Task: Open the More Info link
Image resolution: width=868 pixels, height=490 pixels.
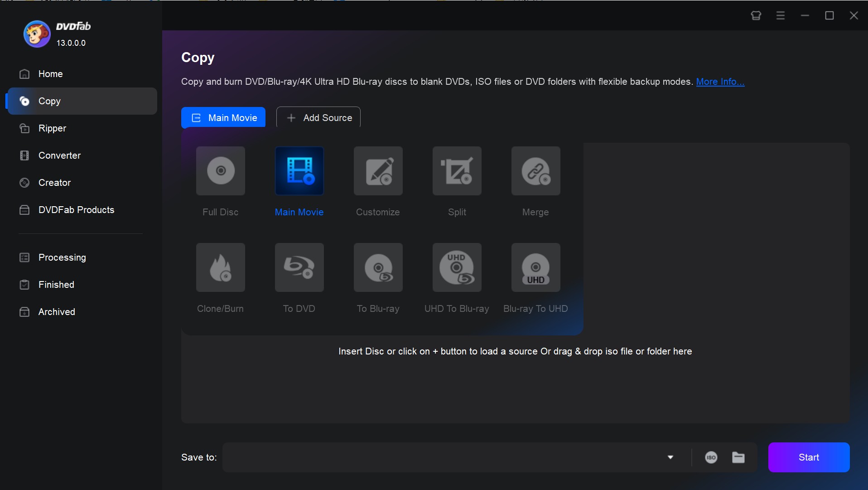Action: coord(720,82)
